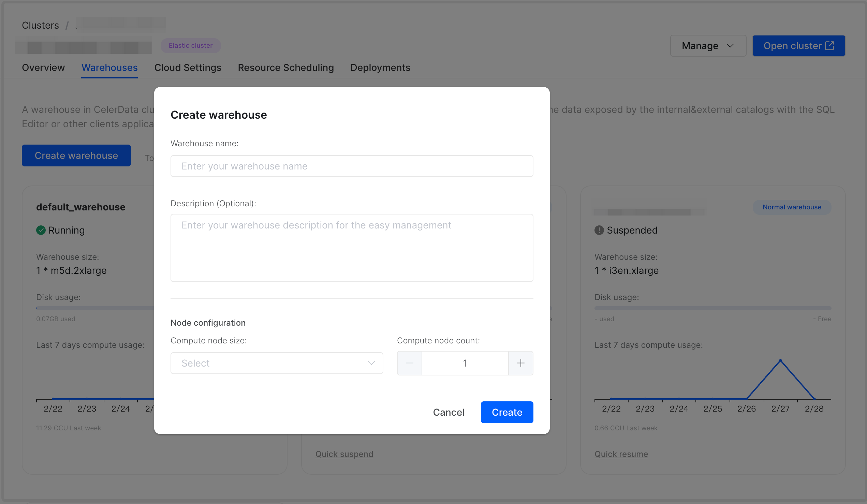Switch to the Deployments tab
867x504 pixels.
coord(380,68)
